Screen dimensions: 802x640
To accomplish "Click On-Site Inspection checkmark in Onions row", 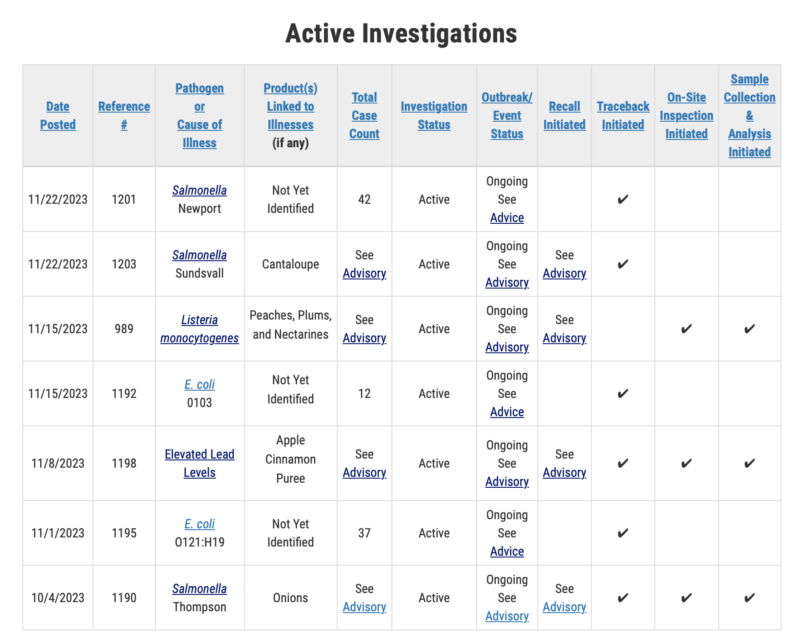I will (686, 598).
